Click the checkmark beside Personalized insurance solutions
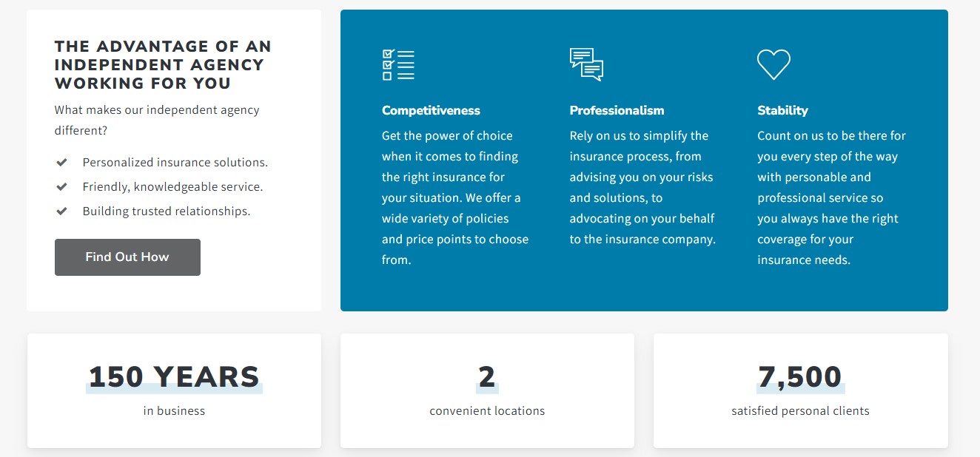Screen dimensions: 980x457 tap(62, 162)
